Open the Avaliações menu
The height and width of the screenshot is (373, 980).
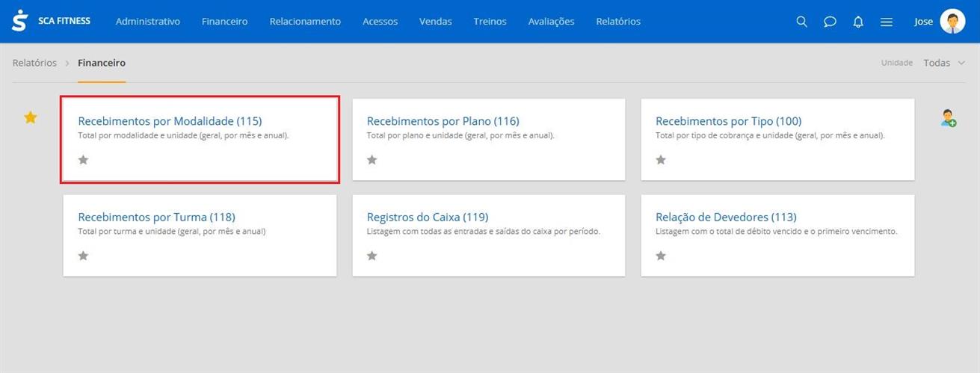pos(552,22)
